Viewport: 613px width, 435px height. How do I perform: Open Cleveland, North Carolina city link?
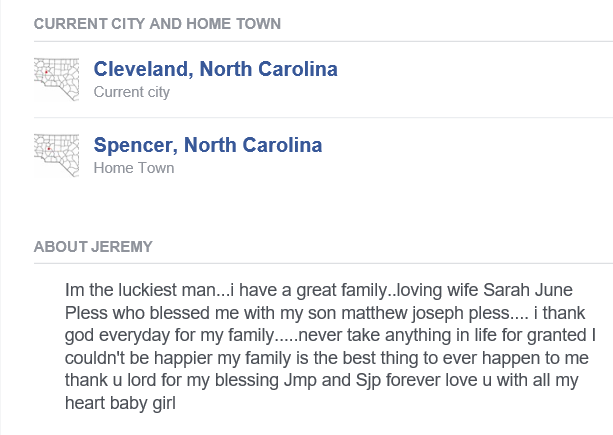pos(215,69)
